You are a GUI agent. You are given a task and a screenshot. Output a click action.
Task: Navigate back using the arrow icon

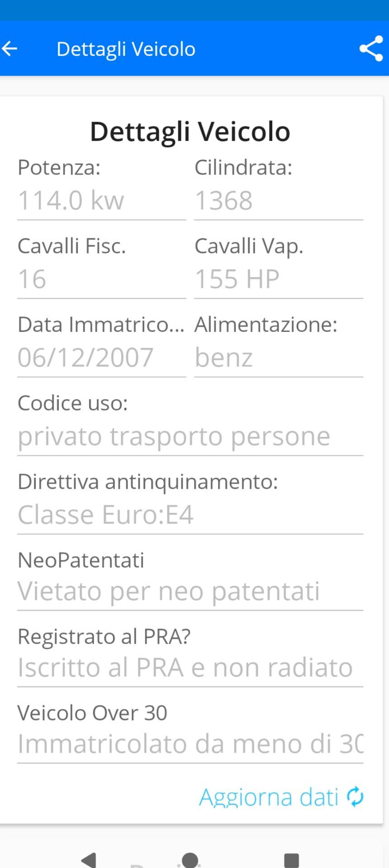[10, 49]
